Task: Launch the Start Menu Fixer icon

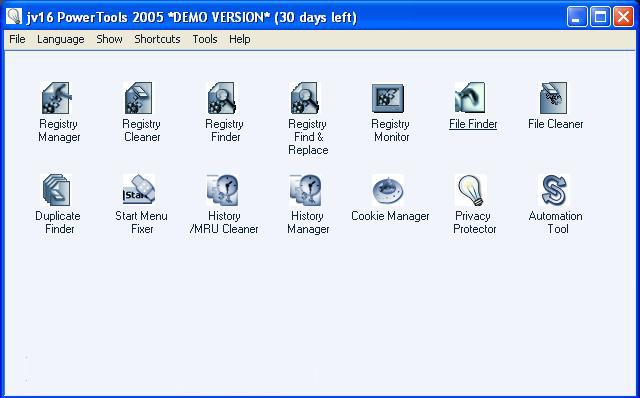Action: pyautogui.click(x=140, y=190)
